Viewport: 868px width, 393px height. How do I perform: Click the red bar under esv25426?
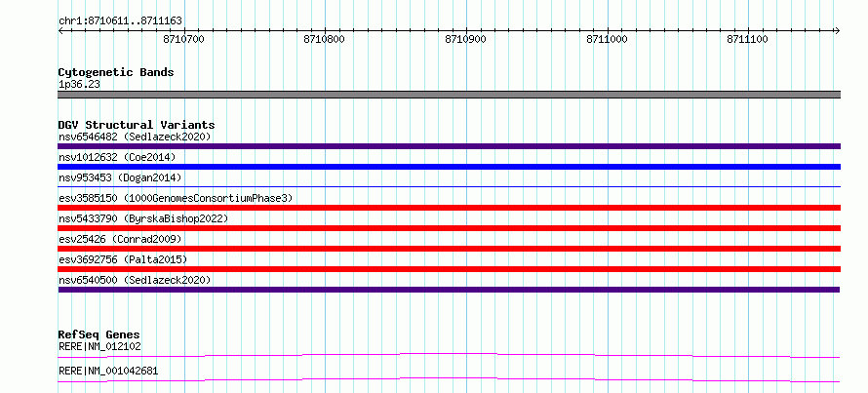pos(449,249)
